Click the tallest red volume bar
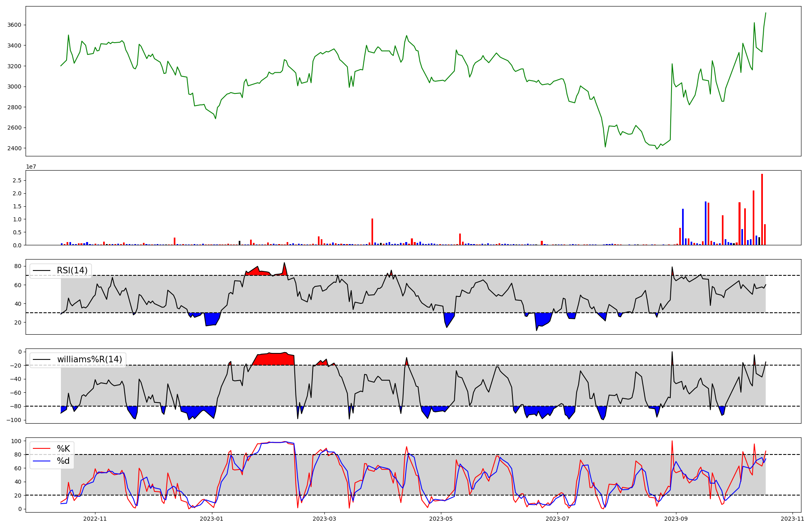This screenshot has width=812, height=528. point(762,209)
